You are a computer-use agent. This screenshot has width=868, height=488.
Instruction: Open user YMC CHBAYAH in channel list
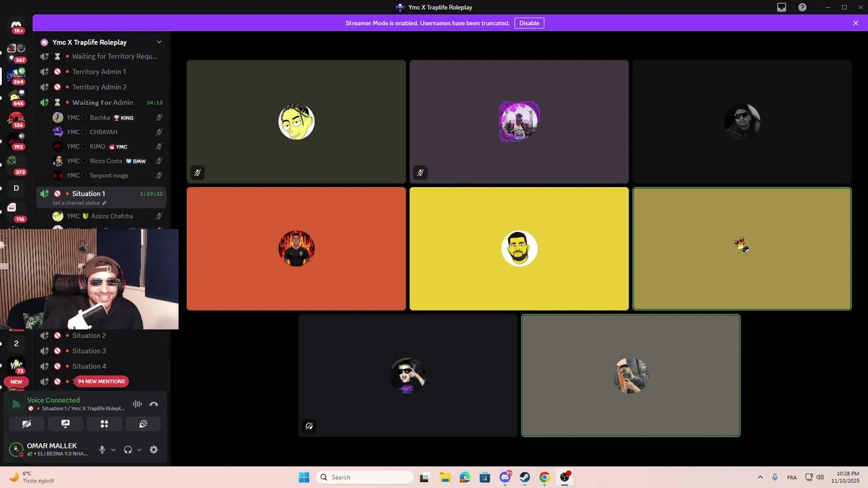point(107,132)
